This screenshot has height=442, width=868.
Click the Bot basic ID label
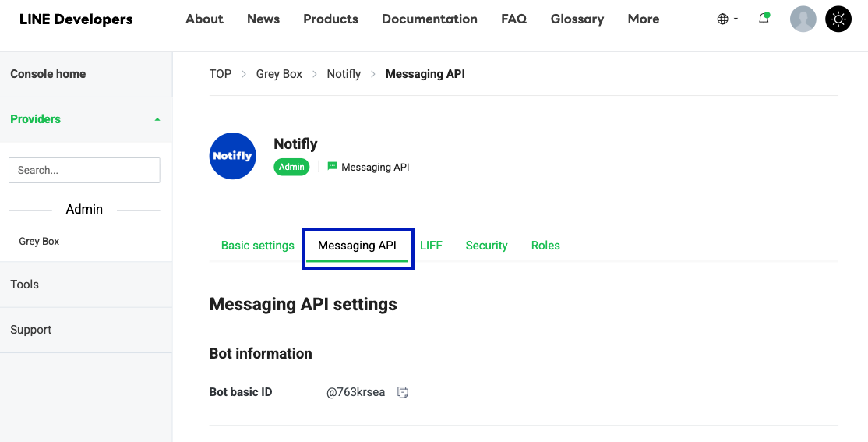tap(240, 392)
